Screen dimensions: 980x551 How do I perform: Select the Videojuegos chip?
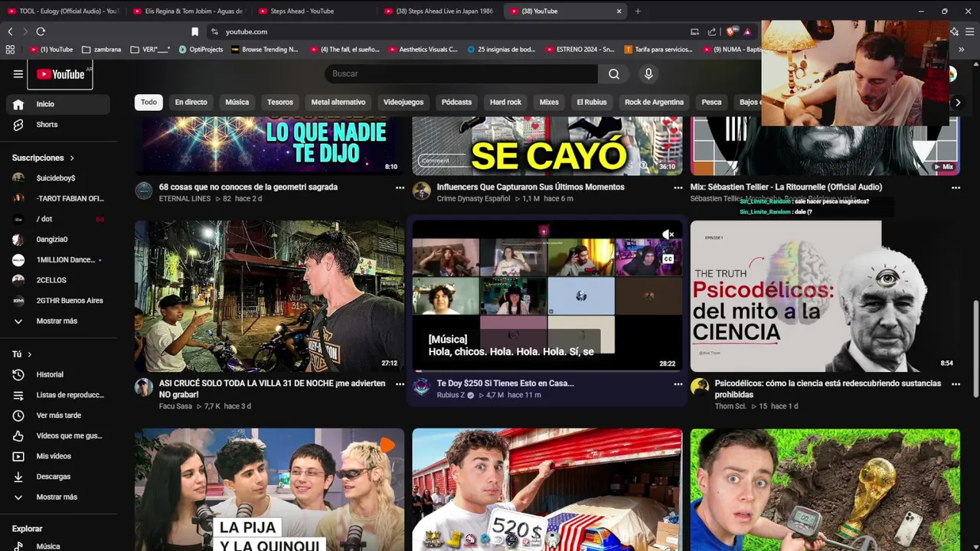(403, 102)
